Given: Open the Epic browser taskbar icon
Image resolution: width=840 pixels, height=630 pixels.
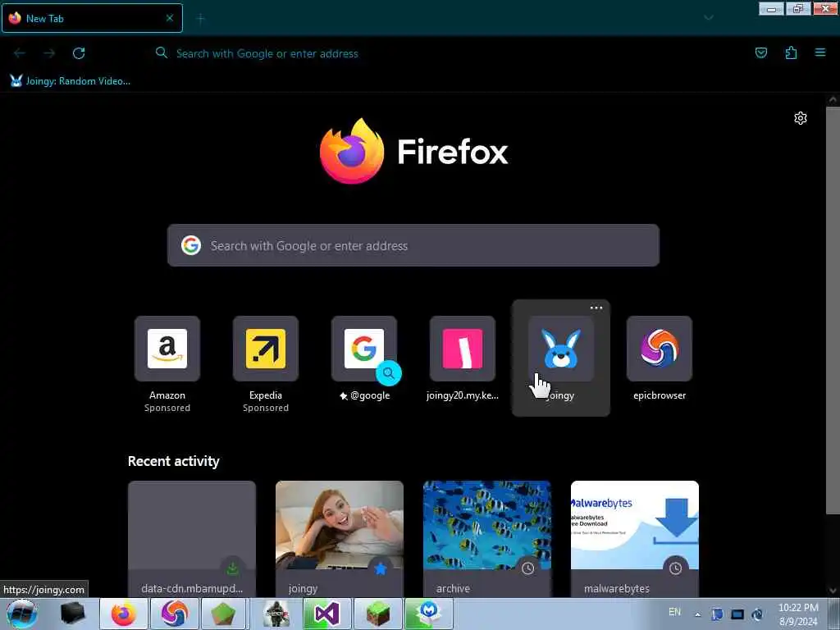Looking at the screenshot, I should tap(174, 614).
